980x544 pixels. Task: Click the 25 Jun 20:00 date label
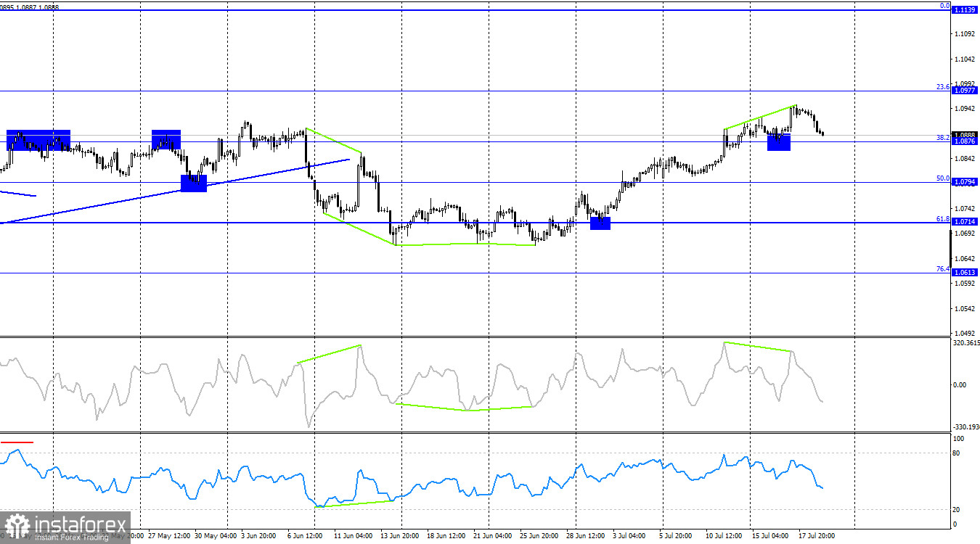[538, 537]
